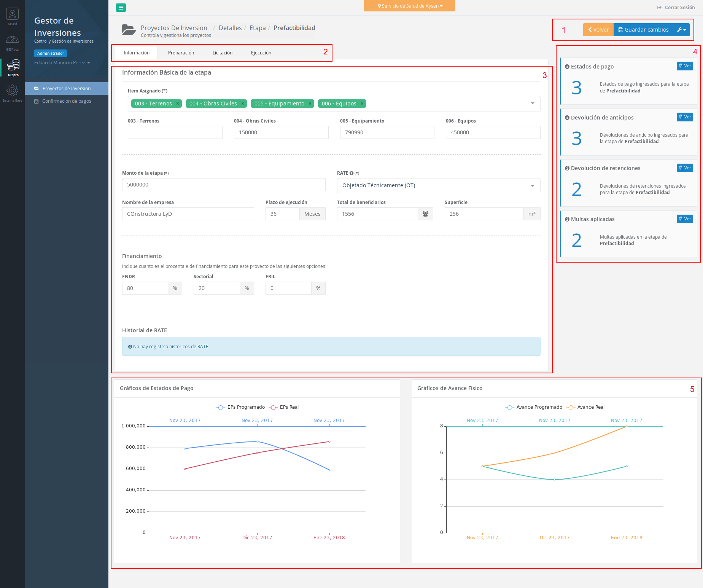Toggle the green hamburger menu button

click(121, 8)
